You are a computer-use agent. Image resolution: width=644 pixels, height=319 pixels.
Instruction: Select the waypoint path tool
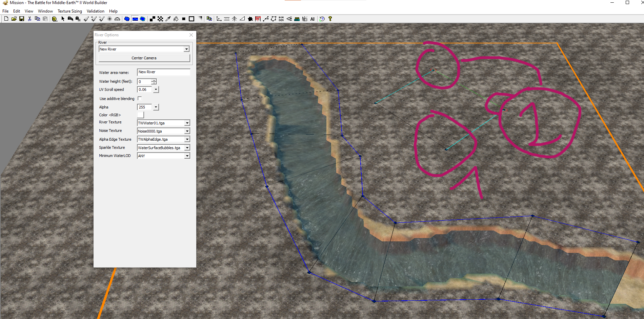tap(266, 19)
